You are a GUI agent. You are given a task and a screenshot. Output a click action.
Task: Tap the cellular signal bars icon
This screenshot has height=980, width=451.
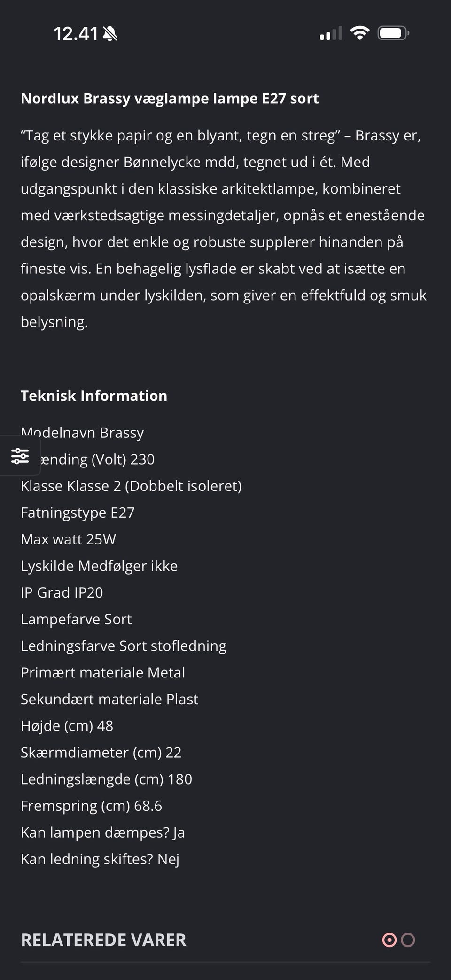click(331, 33)
